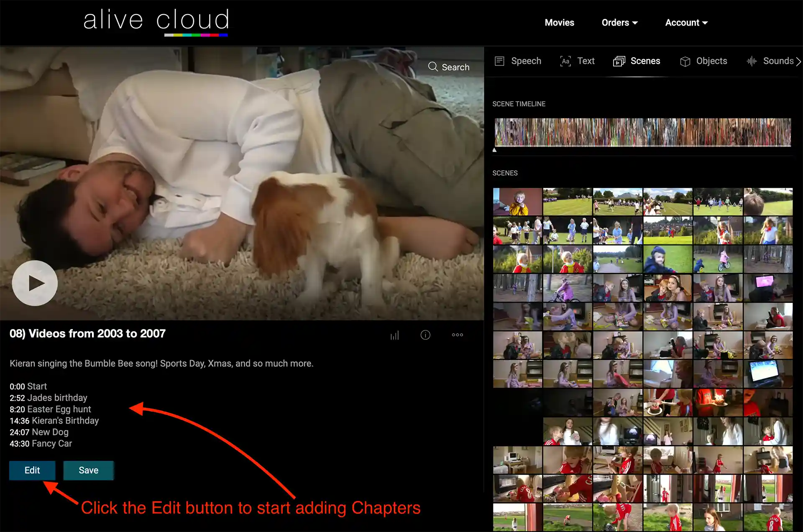The image size is (803, 532).
Task: Open the Movies page
Action: [559, 23]
